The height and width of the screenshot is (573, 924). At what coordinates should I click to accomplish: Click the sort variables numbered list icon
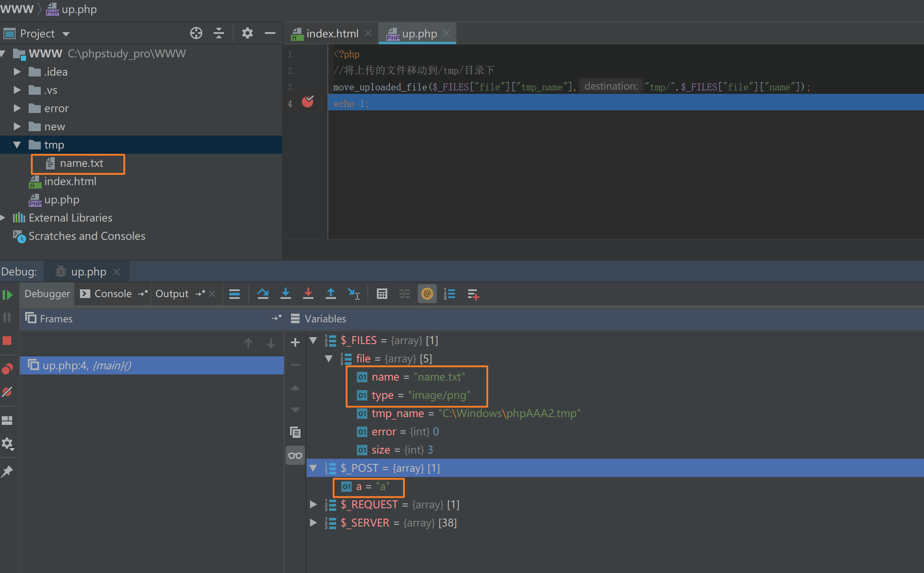coord(449,294)
